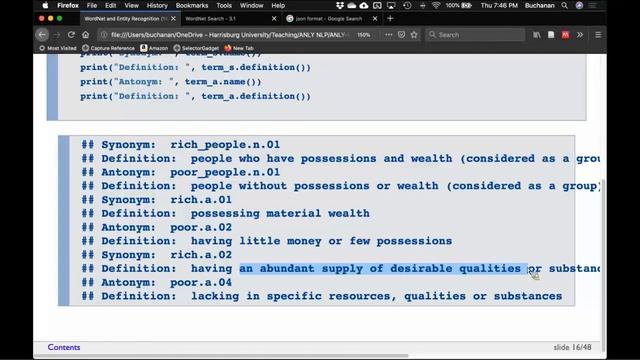Open the Window menu
The height and width of the screenshot is (360, 640).
point(251,5)
